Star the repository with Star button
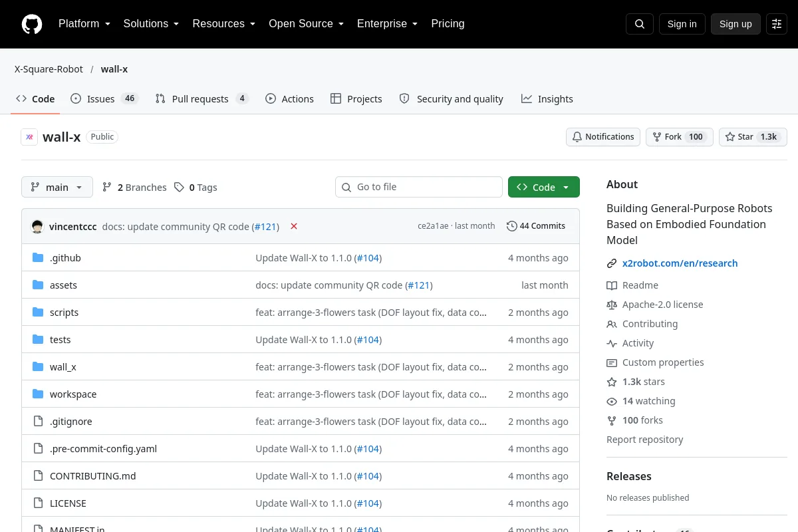798x532 pixels. coord(753,137)
